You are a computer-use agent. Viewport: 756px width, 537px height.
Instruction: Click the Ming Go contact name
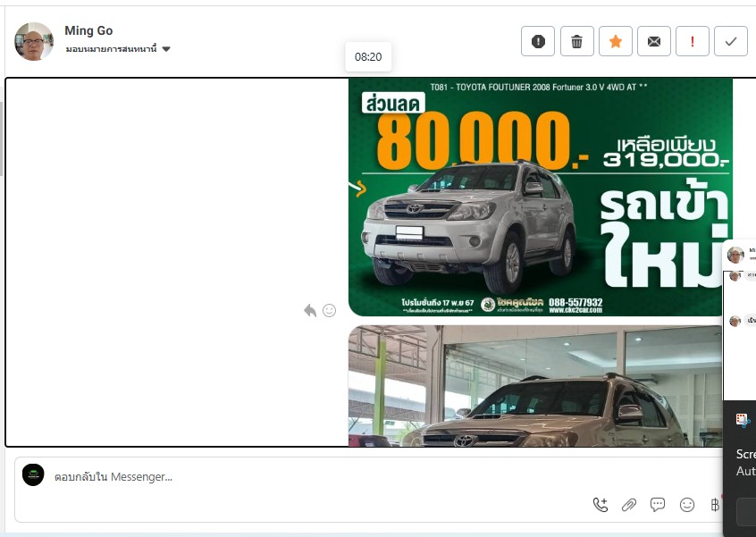pyautogui.click(x=88, y=31)
